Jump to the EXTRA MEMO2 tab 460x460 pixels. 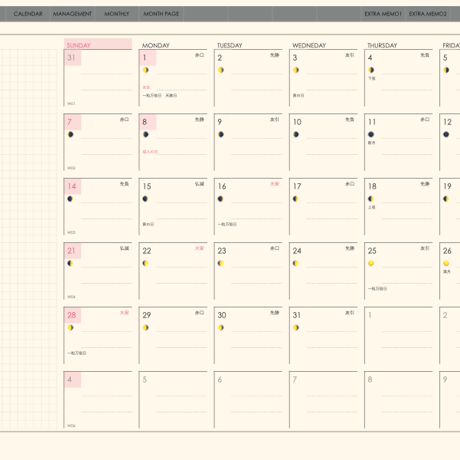(x=428, y=14)
